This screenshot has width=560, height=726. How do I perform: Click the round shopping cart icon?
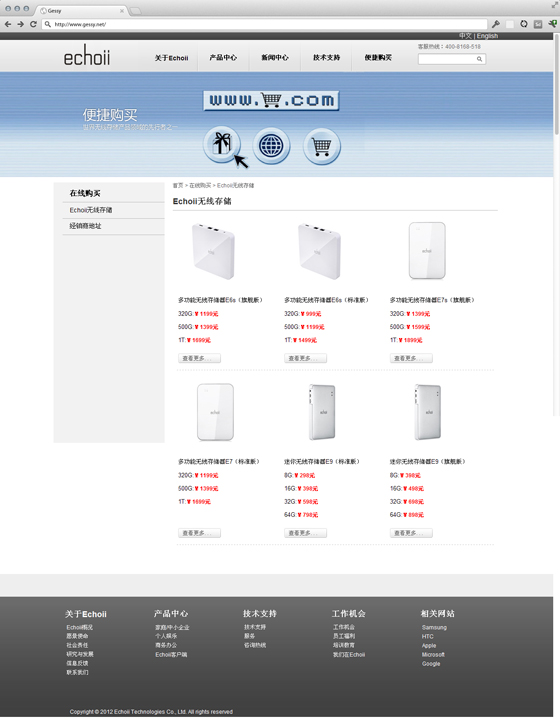click(321, 147)
